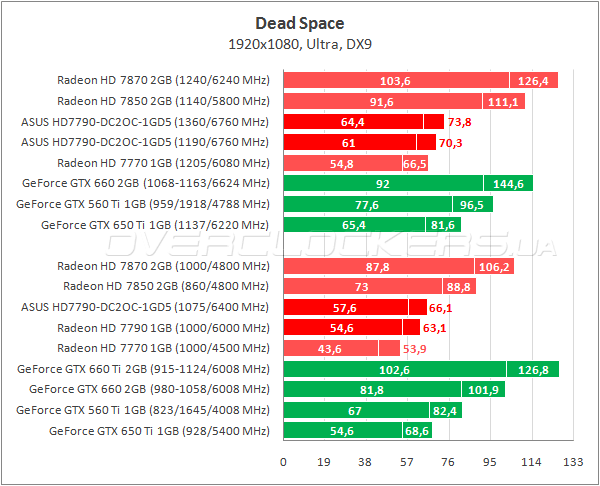Select the green bar value 144,6

point(508,184)
